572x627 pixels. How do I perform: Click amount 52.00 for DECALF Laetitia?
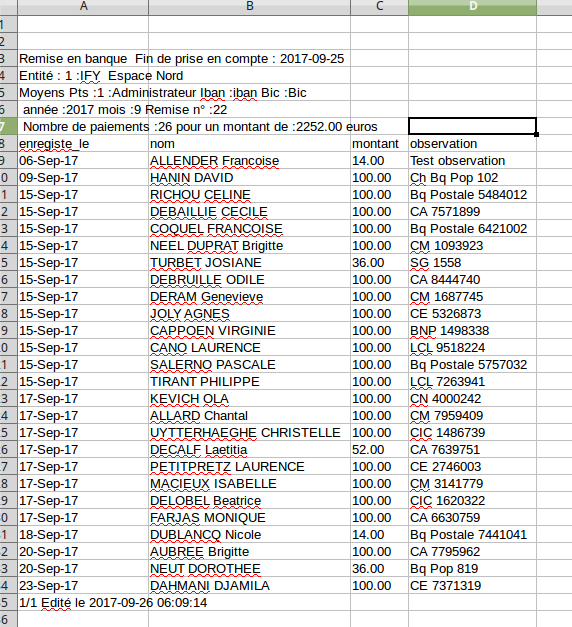(380, 450)
